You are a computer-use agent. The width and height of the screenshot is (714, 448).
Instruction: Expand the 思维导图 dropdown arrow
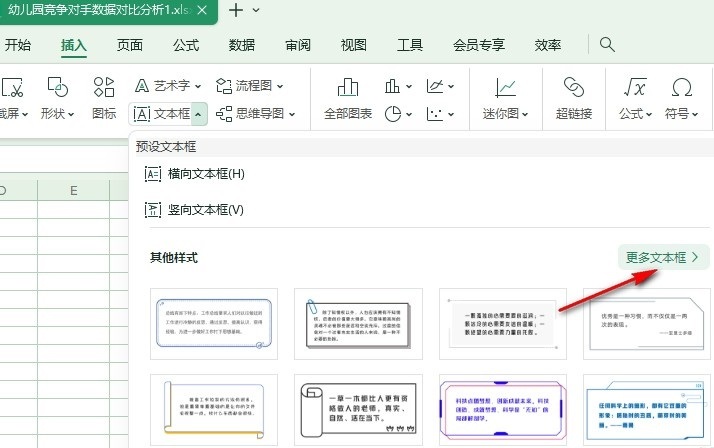(x=292, y=114)
